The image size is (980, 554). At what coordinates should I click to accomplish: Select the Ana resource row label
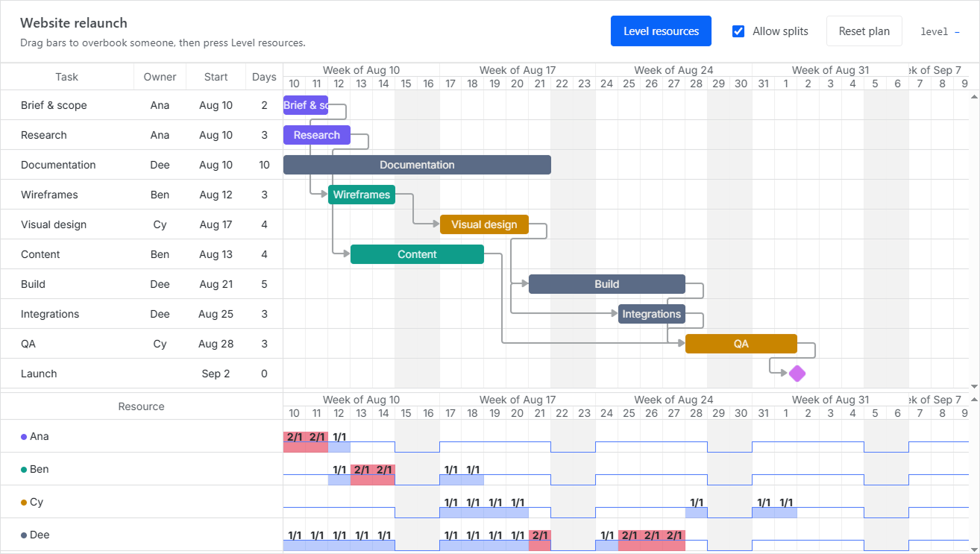click(39, 436)
